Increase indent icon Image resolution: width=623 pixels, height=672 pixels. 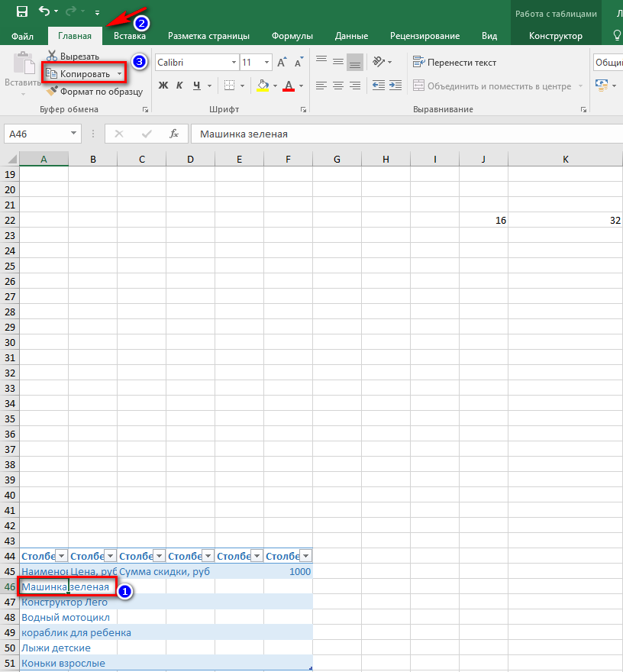(x=395, y=86)
